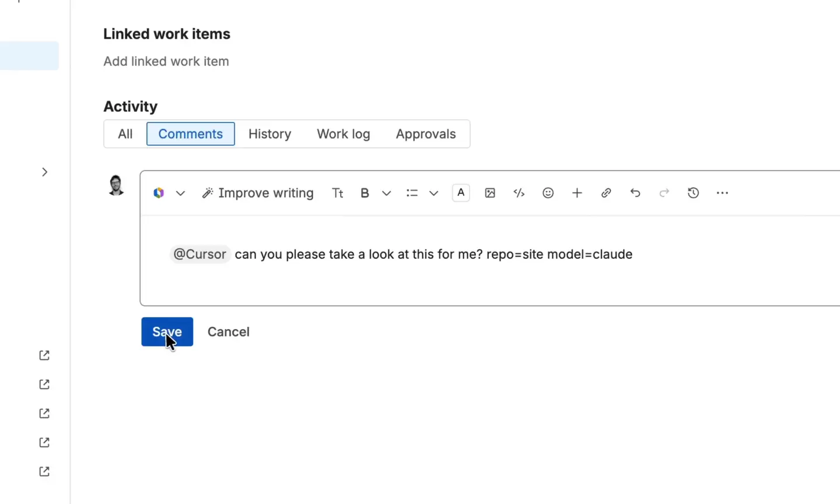Undo the last edit
This screenshot has height=504, width=840.
(x=635, y=193)
